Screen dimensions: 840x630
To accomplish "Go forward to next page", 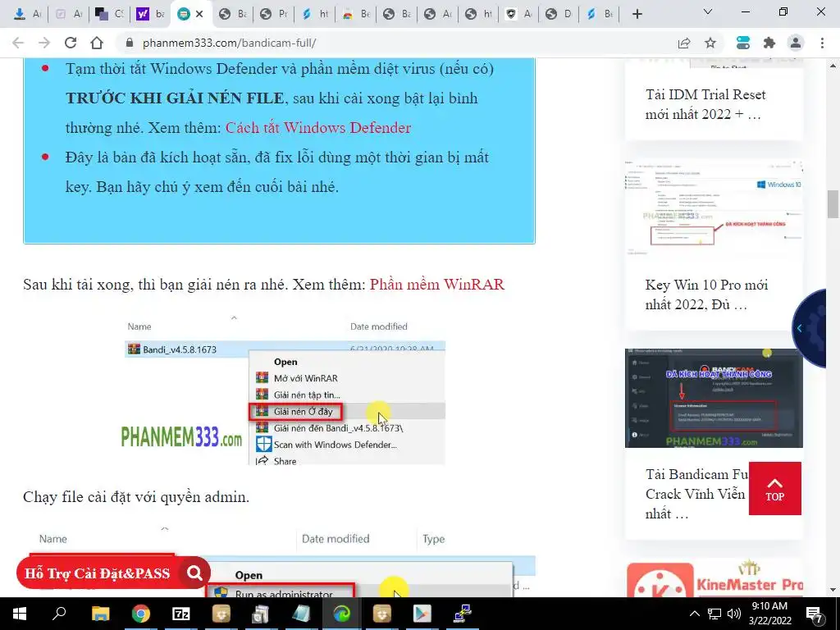I will click(x=44, y=43).
